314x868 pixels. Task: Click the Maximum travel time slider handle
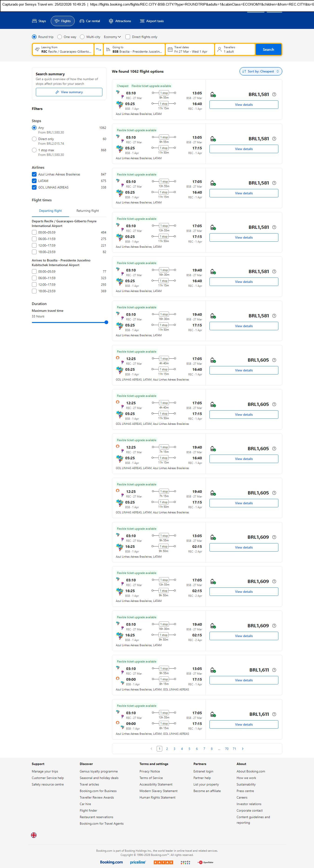106,322
